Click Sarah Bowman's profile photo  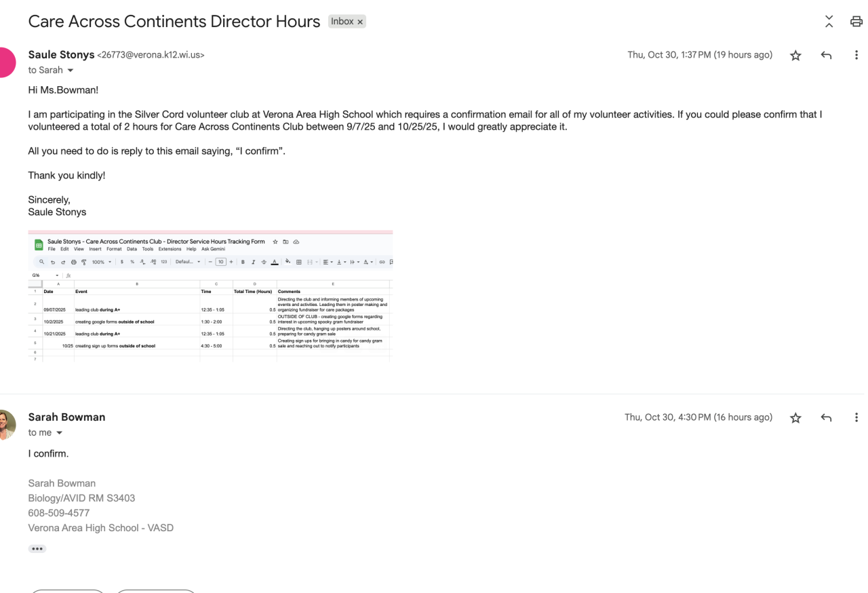click(5, 425)
